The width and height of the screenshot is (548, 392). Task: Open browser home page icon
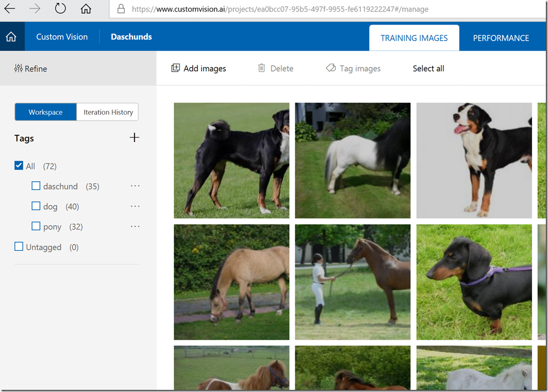(x=86, y=9)
